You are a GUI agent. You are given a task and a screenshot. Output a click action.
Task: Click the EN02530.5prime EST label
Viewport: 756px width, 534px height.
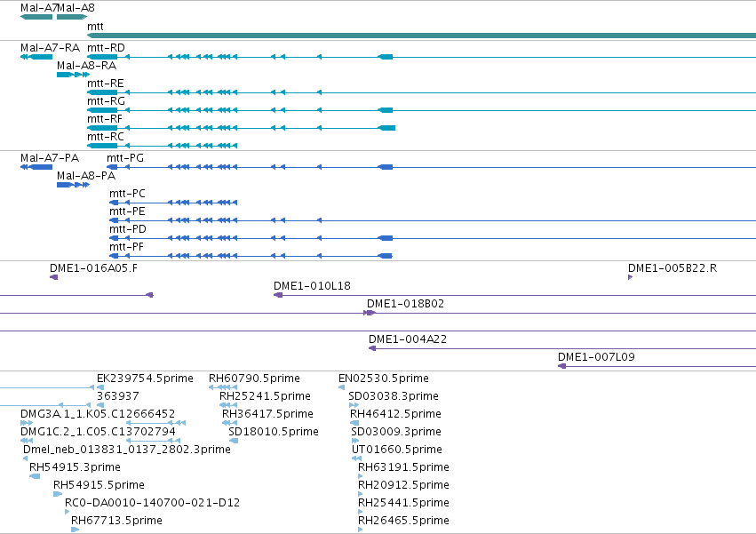click(384, 379)
